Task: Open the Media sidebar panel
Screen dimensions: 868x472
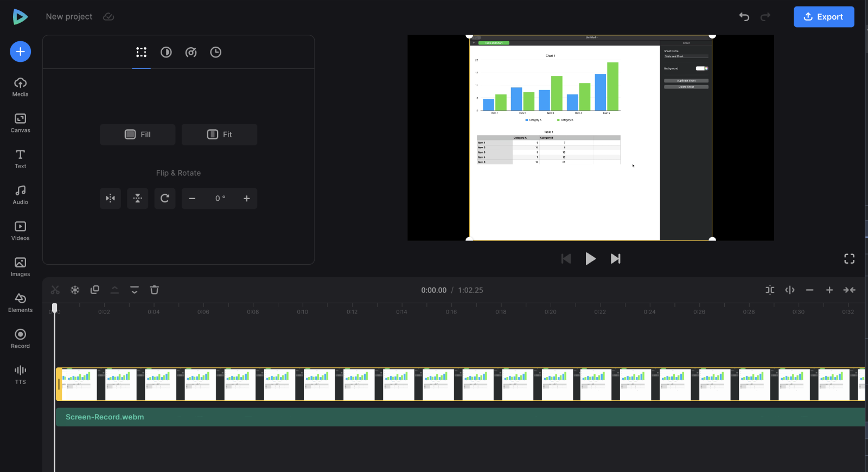Action: click(x=20, y=87)
